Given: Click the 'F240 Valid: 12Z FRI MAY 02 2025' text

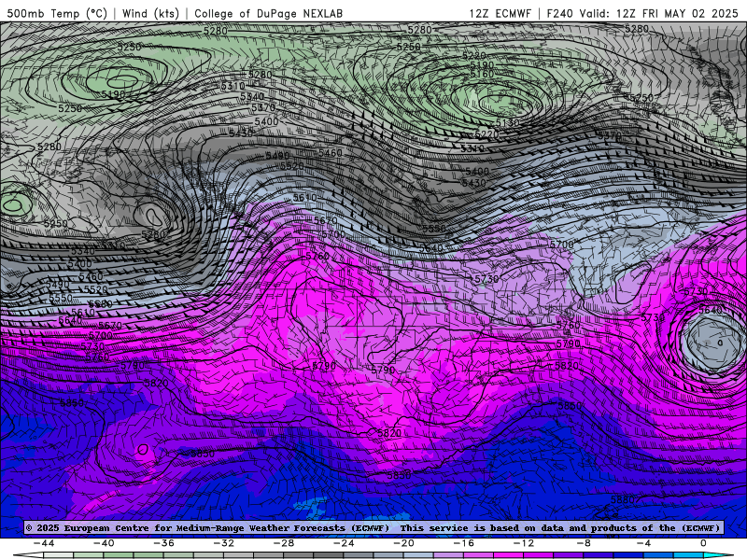Looking at the screenshot, I should (642, 14).
